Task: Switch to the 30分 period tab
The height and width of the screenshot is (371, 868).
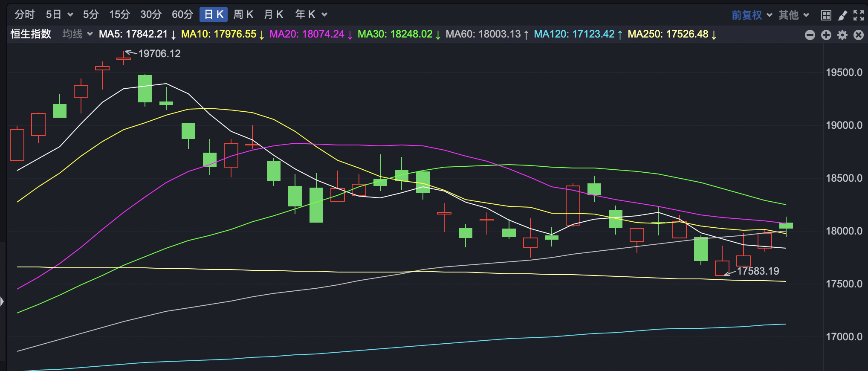Action: (x=151, y=14)
